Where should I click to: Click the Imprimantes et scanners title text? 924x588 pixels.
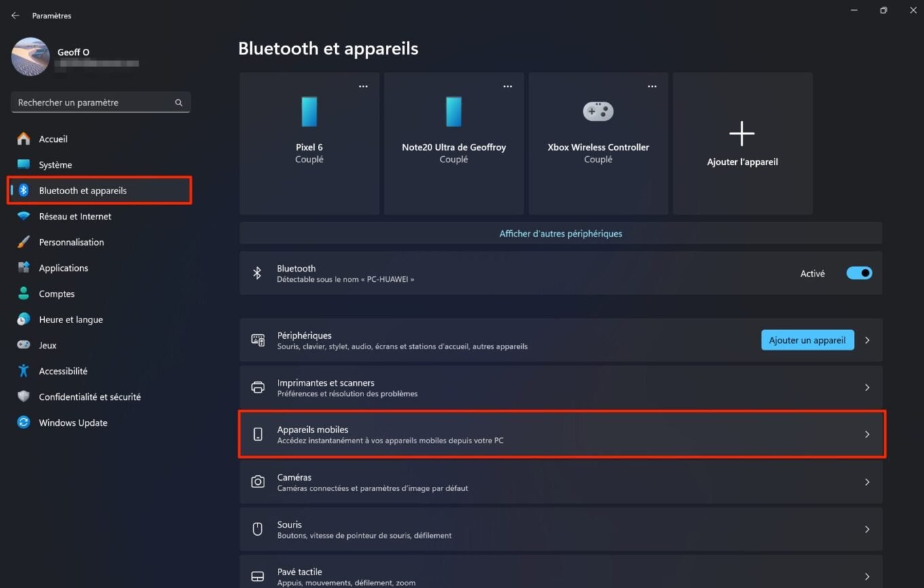tap(325, 383)
